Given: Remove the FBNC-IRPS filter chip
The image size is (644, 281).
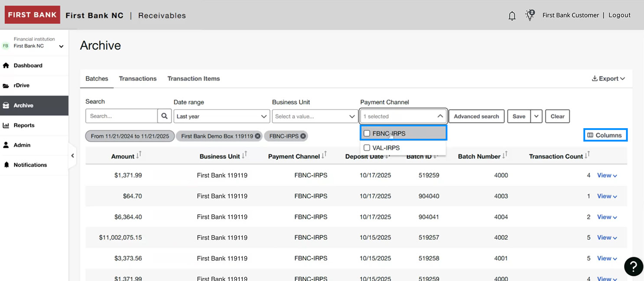Looking at the screenshot, I should click(x=302, y=136).
